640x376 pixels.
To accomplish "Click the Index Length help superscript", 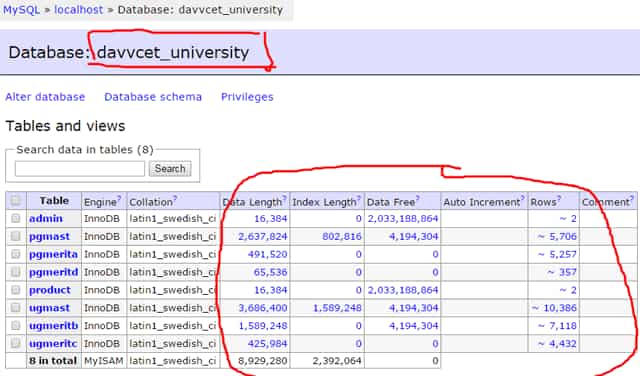I will 359,198.
